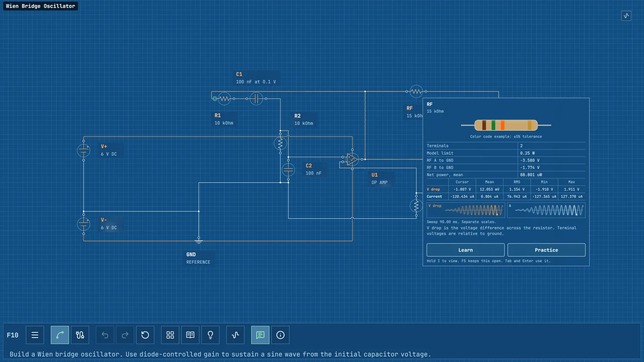644x362 pixels.
Task: Toggle the oscilloscope waveform toolbar button
Action: click(235, 335)
